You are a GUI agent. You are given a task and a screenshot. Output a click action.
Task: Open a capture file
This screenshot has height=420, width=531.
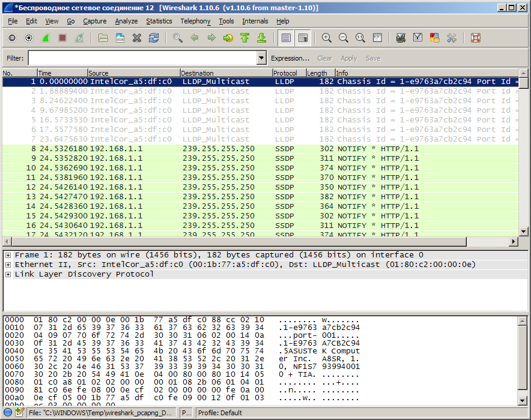coord(103,38)
